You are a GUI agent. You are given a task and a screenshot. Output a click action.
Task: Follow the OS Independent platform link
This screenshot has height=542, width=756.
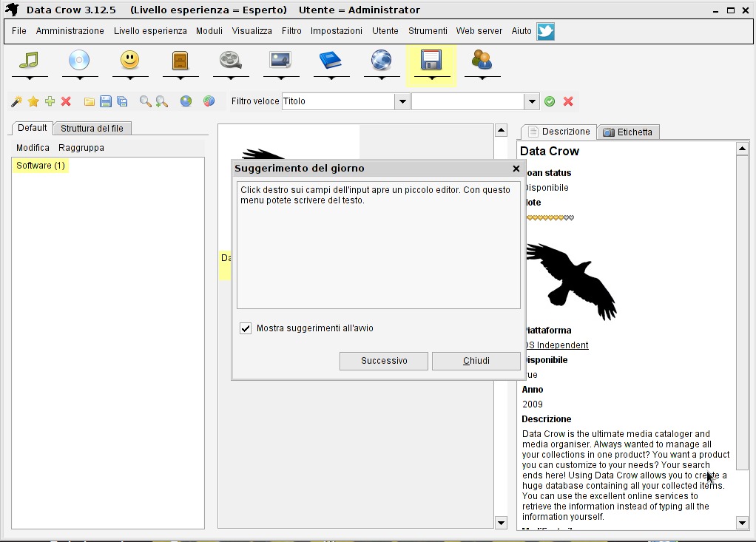click(x=557, y=345)
